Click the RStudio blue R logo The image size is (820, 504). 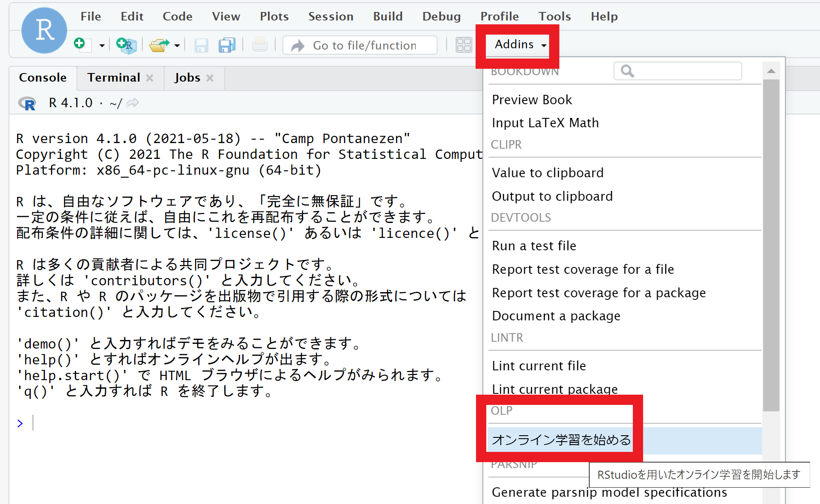point(44,30)
